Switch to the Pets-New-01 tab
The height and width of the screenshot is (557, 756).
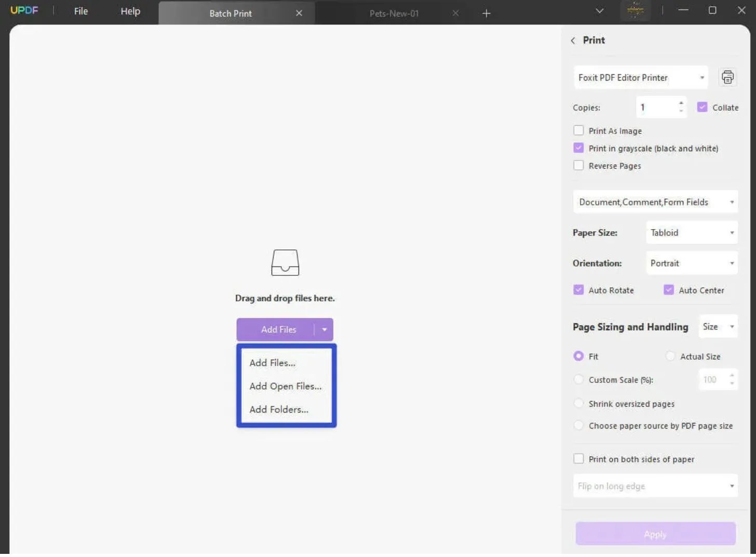tap(394, 13)
